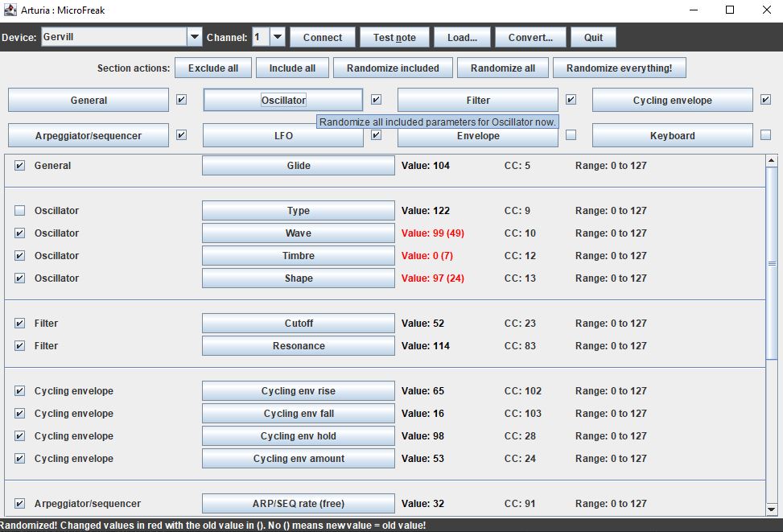Viewport: 783px width, 532px height.
Task: Click the Cutoff parameter button
Action: coord(298,324)
